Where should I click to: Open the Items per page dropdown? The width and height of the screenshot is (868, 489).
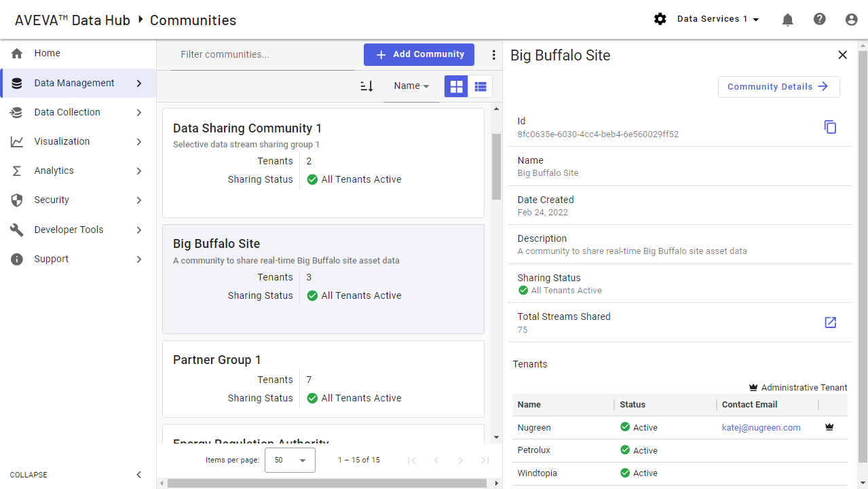click(x=290, y=460)
